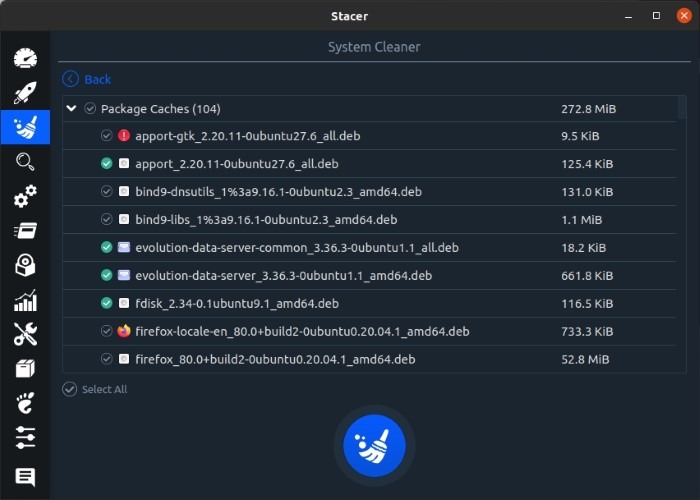Minimize the Stacer window

coord(629,16)
